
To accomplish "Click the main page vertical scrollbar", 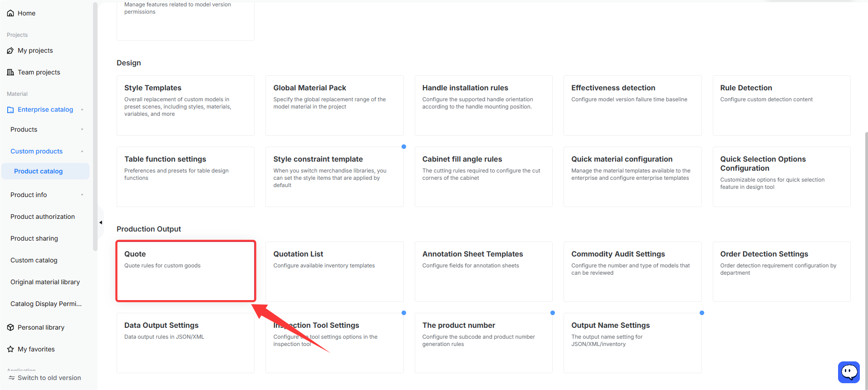I will 866,259.
